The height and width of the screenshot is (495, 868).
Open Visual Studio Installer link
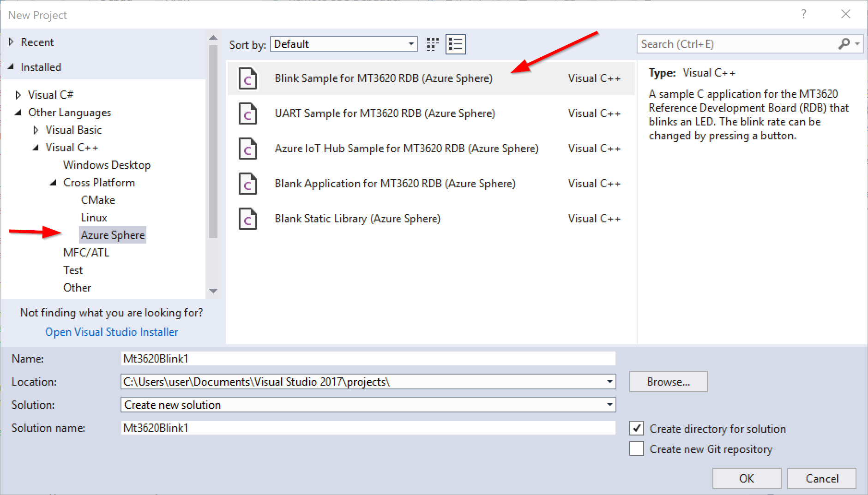point(111,332)
